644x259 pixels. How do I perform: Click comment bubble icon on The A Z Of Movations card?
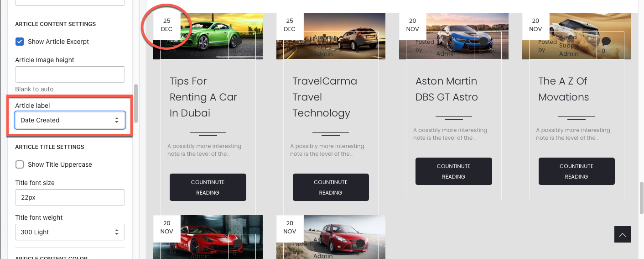[x=606, y=42]
